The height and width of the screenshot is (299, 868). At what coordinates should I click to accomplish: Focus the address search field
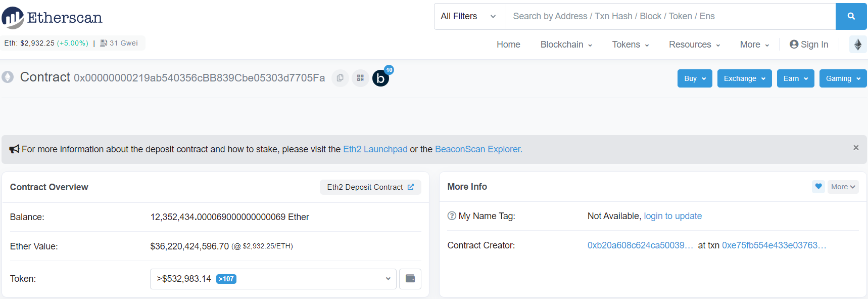point(670,16)
